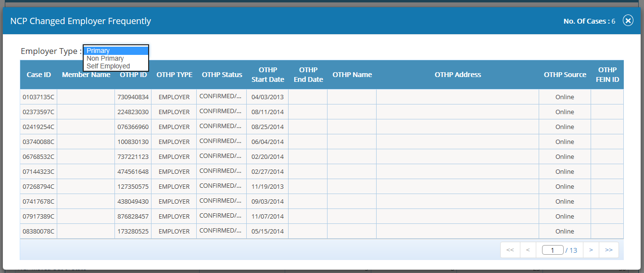Click OTHP ID 100830130
The height and width of the screenshot is (273, 644).
(133, 142)
